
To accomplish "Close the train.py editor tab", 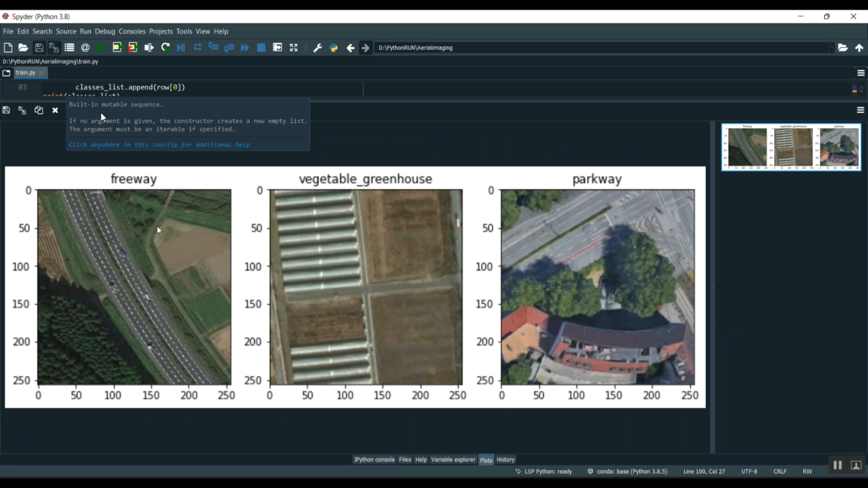I will [41, 73].
